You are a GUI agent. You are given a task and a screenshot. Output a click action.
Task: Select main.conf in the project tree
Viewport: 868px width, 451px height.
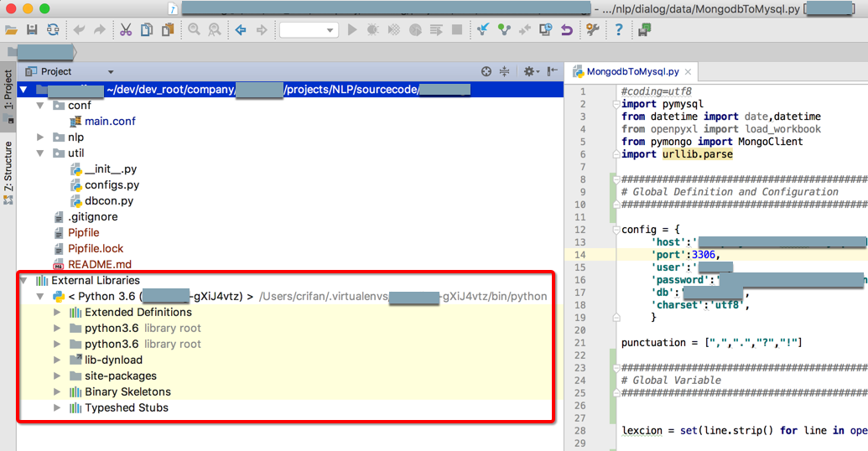pyautogui.click(x=110, y=122)
